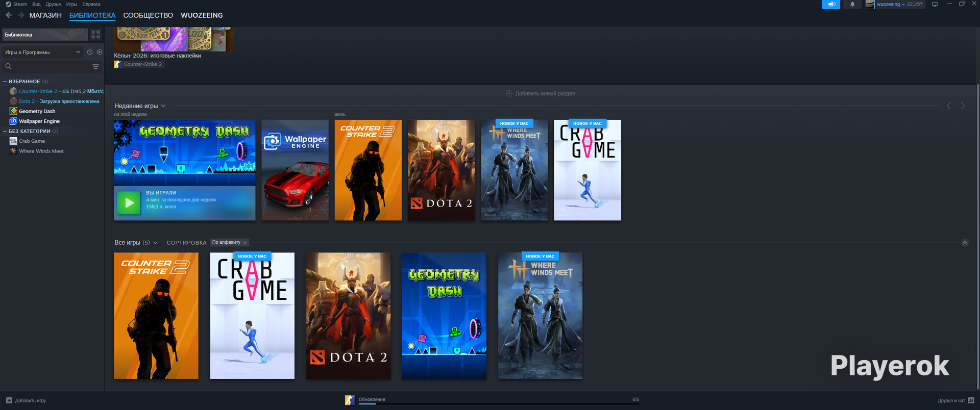Screen dimensions: 980x410
Task: Select Dota 2 in the sidebar list
Action: [54, 101]
